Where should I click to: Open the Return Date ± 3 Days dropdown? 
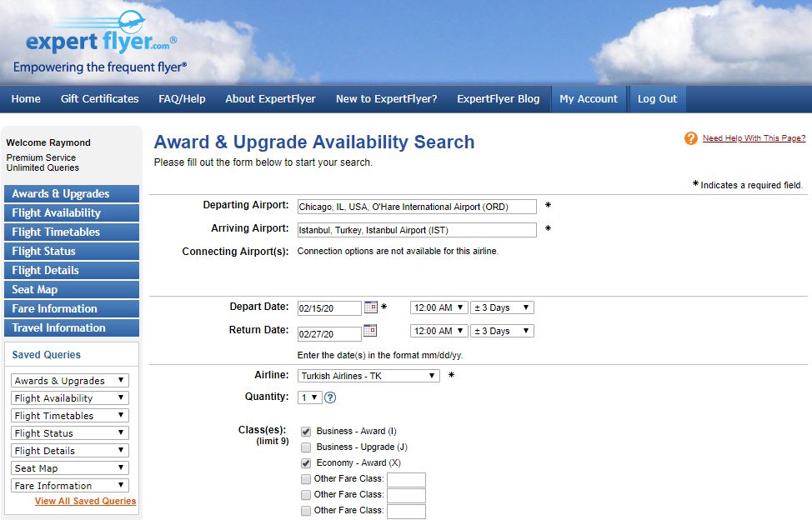point(503,331)
